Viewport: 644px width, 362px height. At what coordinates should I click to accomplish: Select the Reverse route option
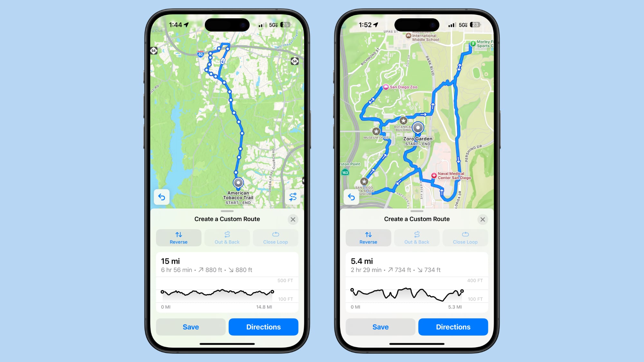coord(178,238)
